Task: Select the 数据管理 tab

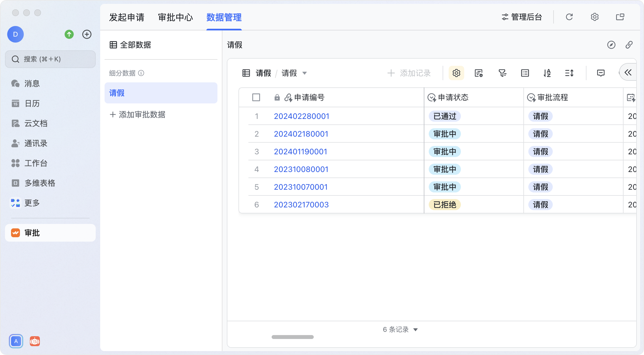Action: [224, 17]
